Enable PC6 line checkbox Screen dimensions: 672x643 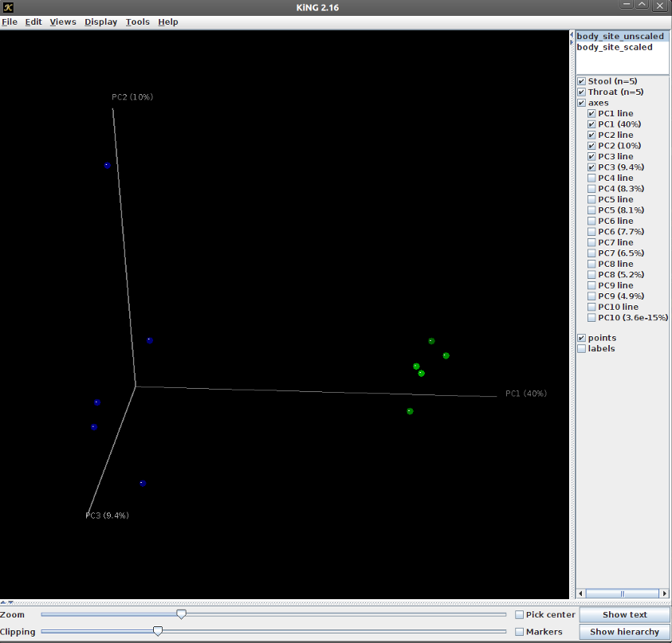[591, 221]
